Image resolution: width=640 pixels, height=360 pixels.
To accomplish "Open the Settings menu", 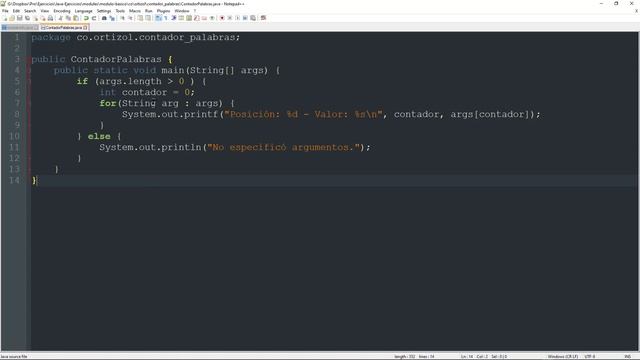I will [x=104, y=11].
